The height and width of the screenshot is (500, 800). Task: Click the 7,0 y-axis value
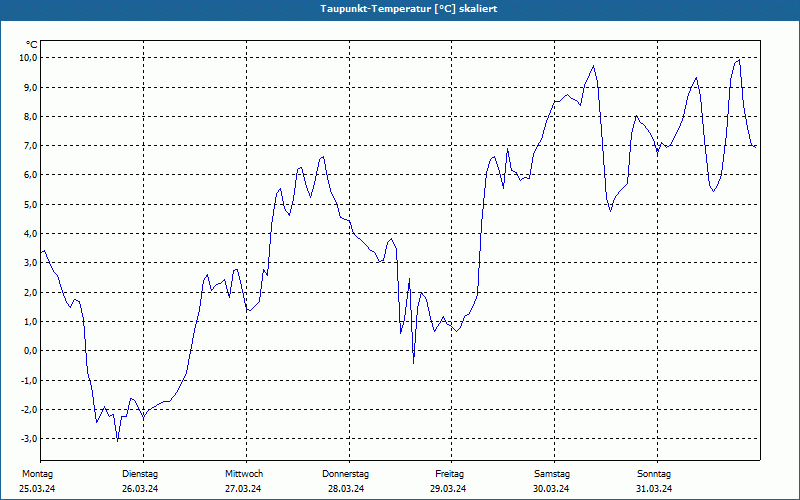(x=30, y=146)
